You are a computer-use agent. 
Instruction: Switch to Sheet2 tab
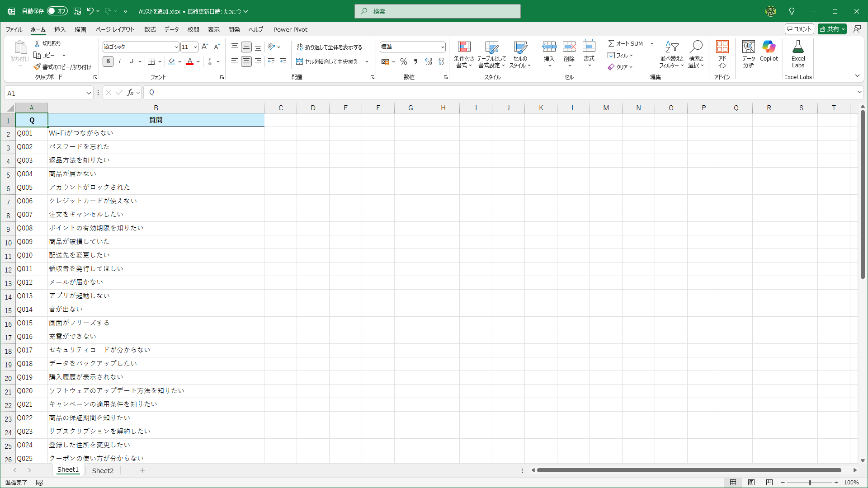[x=103, y=470]
